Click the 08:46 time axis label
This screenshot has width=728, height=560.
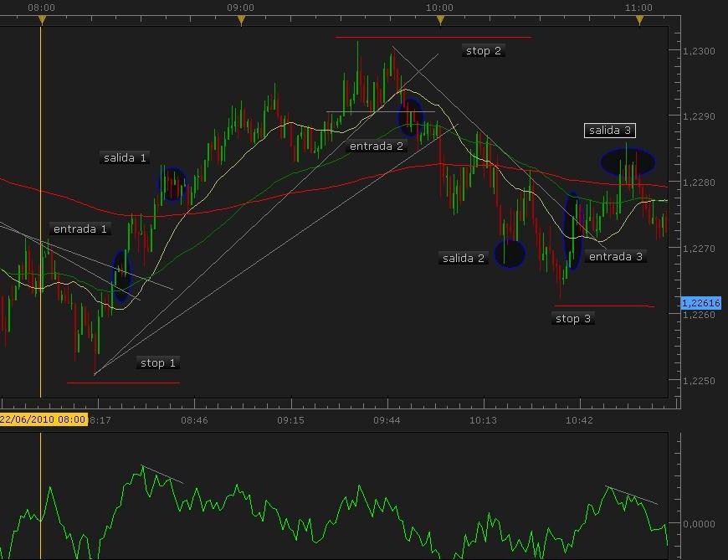pyautogui.click(x=194, y=420)
